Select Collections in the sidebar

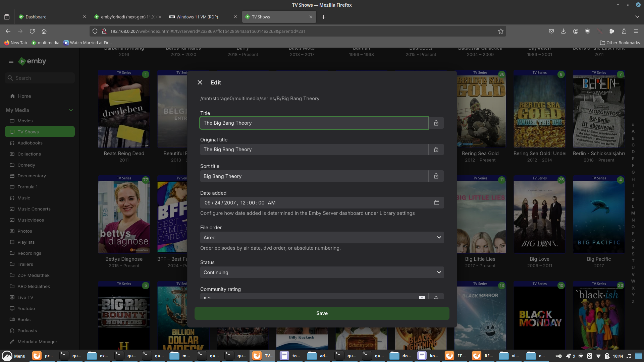[29, 154]
